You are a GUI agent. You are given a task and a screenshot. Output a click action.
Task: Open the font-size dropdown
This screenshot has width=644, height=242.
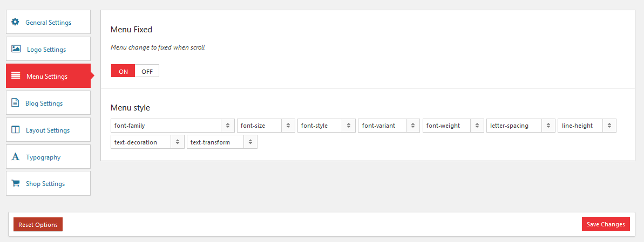click(x=266, y=126)
